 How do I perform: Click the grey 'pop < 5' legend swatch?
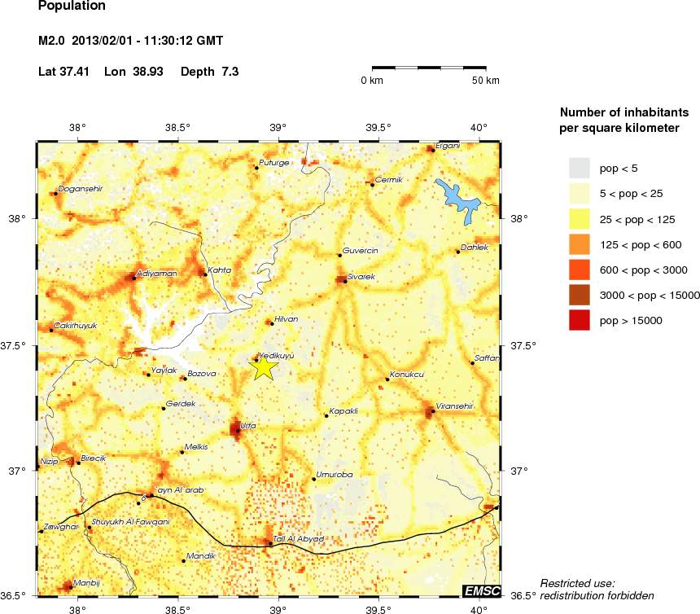[579, 168]
